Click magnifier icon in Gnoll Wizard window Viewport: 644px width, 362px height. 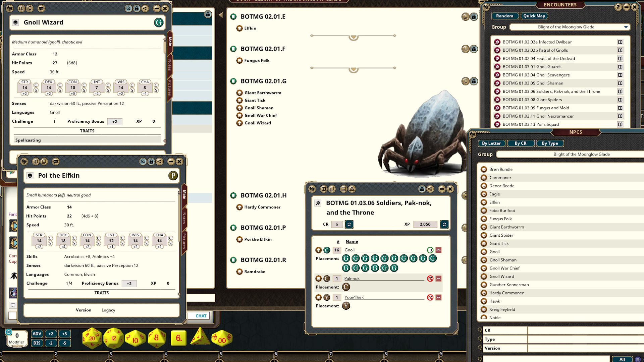coord(128,8)
